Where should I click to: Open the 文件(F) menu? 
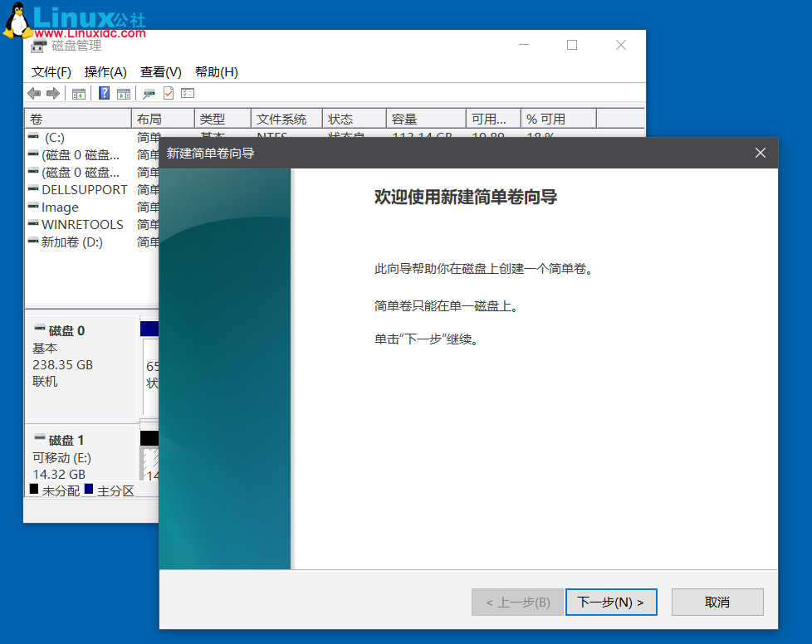pyautogui.click(x=51, y=72)
